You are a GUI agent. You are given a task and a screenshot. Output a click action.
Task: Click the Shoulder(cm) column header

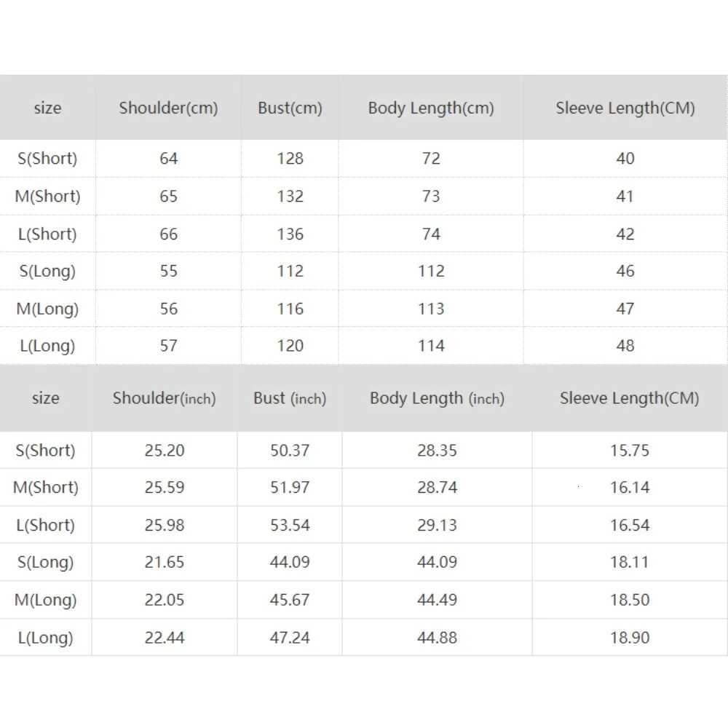168,108
